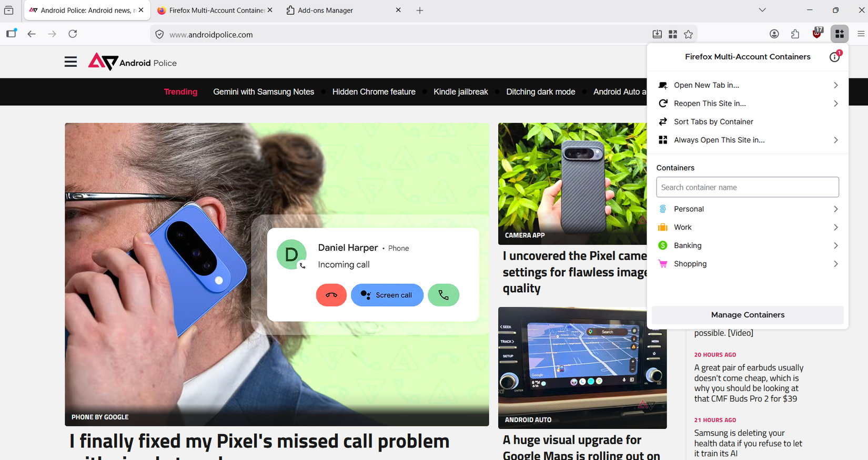Open the Pixel camera article thumbnail

click(x=572, y=184)
